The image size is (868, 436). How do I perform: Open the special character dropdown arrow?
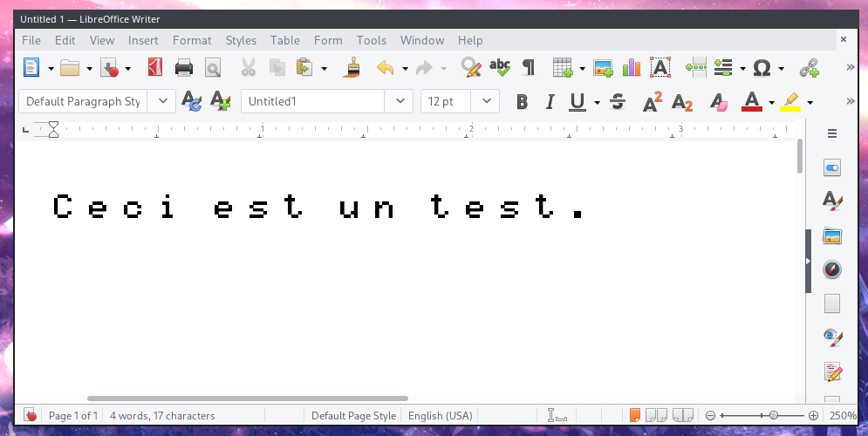(781, 69)
